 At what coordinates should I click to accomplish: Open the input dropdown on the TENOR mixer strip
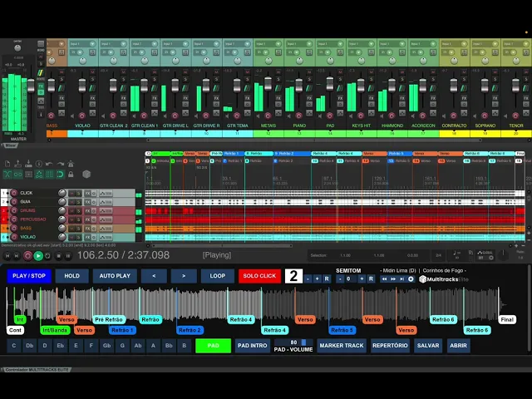point(516,44)
